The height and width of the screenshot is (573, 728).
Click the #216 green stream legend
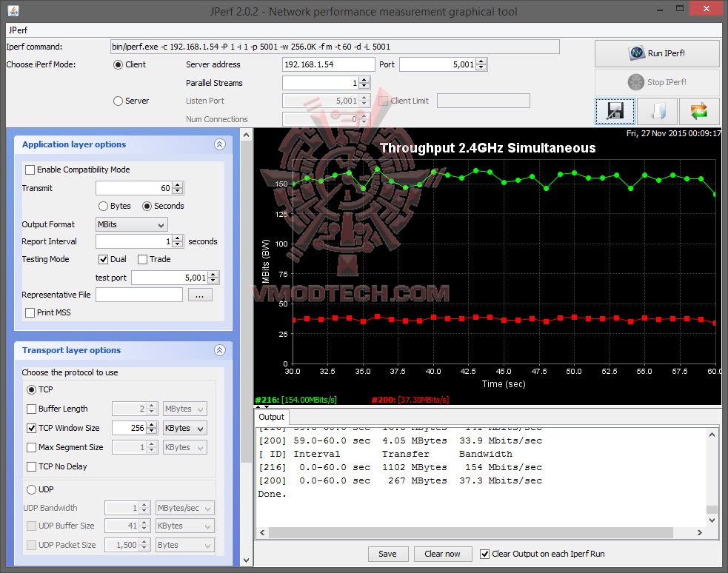[x=295, y=400]
